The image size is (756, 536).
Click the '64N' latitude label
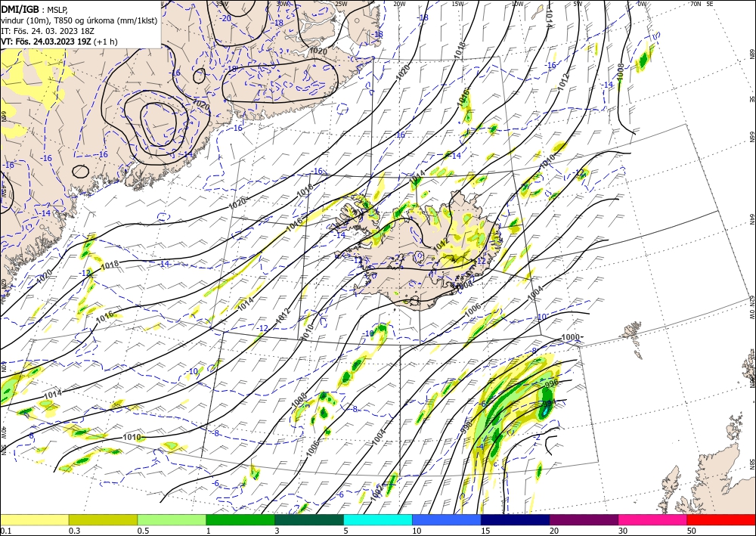(751, 219)
